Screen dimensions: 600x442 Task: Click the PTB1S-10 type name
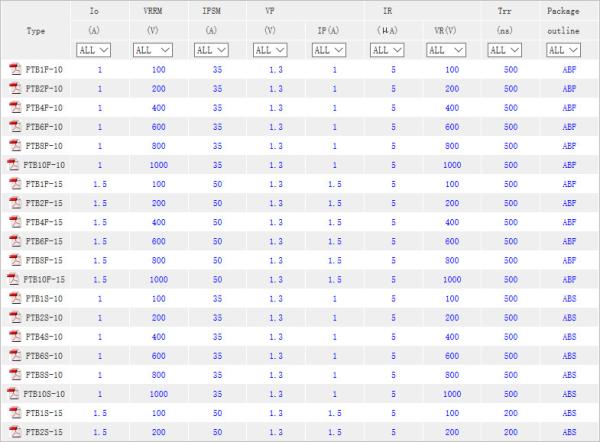(44, 299)
